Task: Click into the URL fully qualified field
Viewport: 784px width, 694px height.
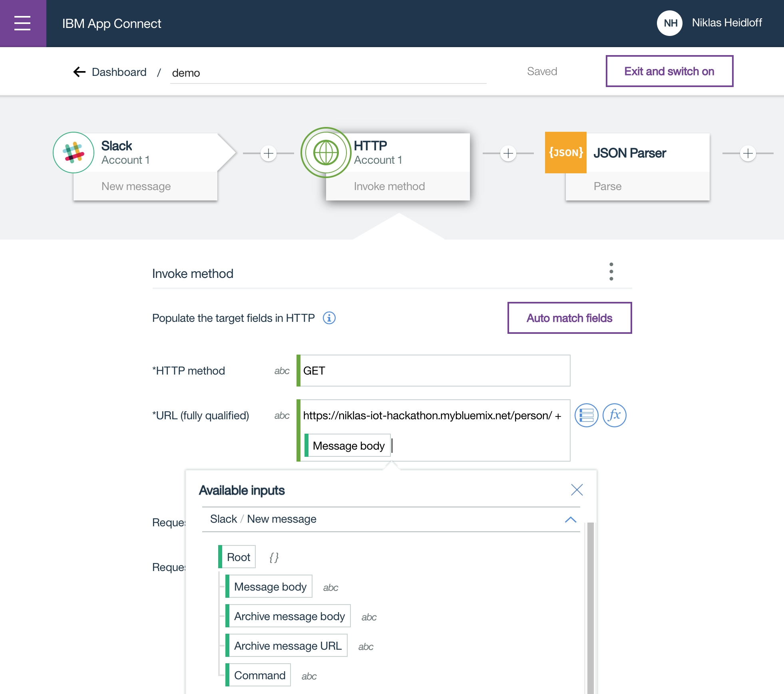Action: [434, 430]
